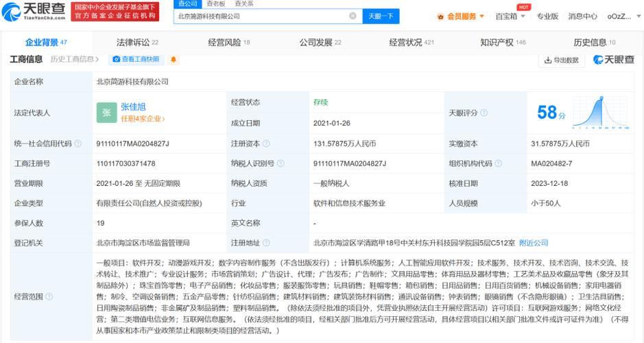Click help icon next to 经营范围
This screenshot has width=644, height=343.
[x=49, y=296]
